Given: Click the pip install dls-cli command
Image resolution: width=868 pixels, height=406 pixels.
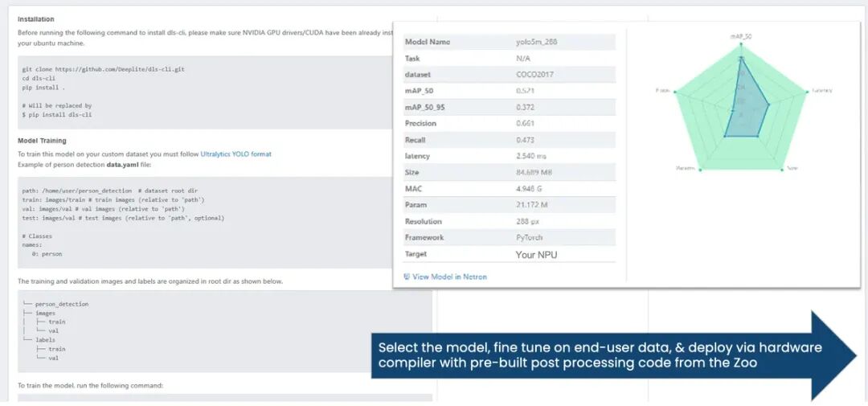Looking at the screenshot, I should (56, 115).
